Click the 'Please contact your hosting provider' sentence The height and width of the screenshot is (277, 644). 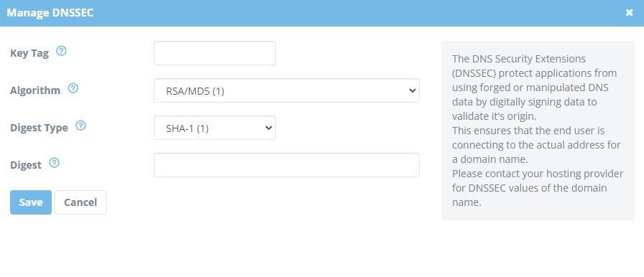(x=538, y=188)
